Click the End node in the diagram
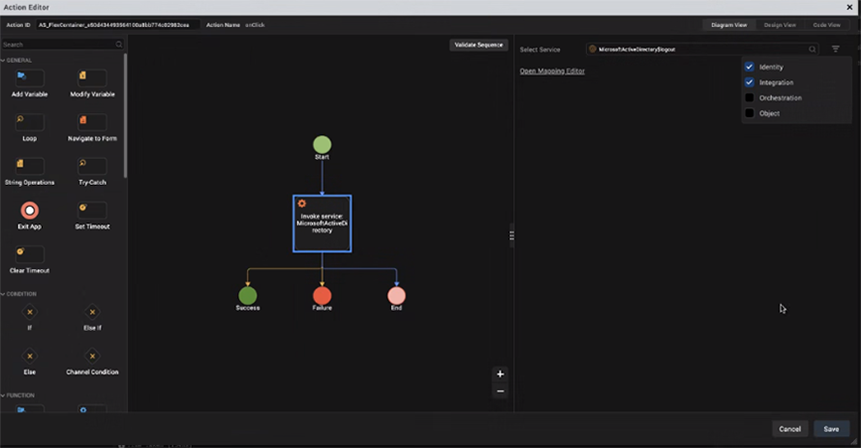This screenshot has height=448, width=861. pyautogui.click(x=396, y=295)
